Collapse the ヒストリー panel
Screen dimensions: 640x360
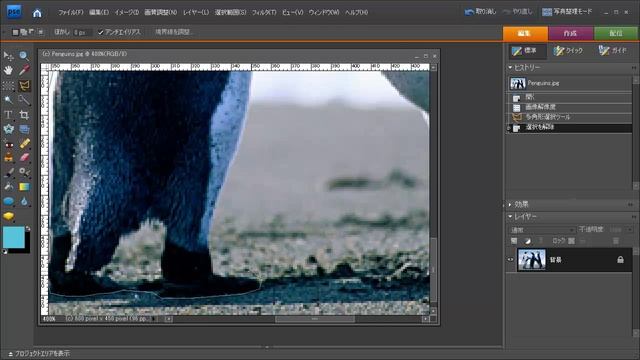click(510, 67)
